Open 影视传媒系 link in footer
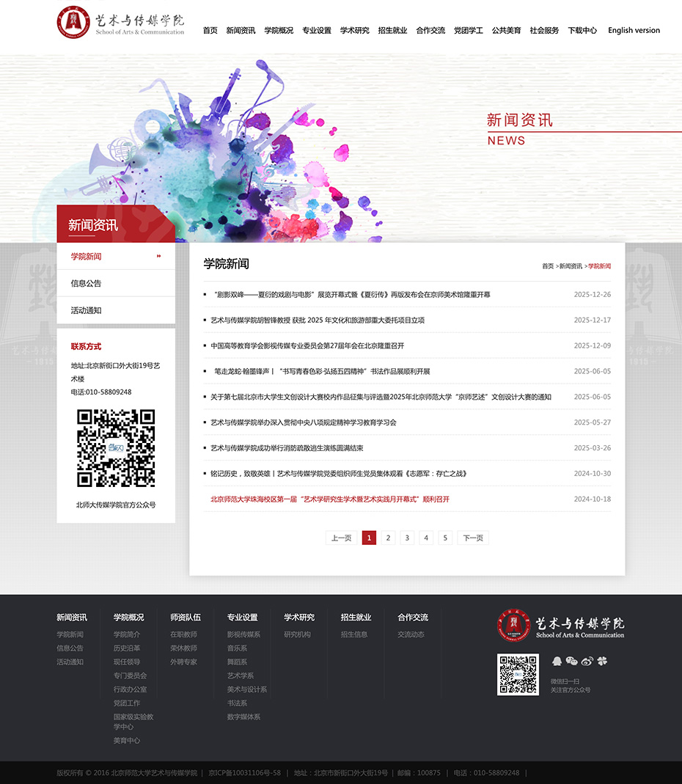Image resolution: width=682 pixels, height=784 pixels. point(243,634)
